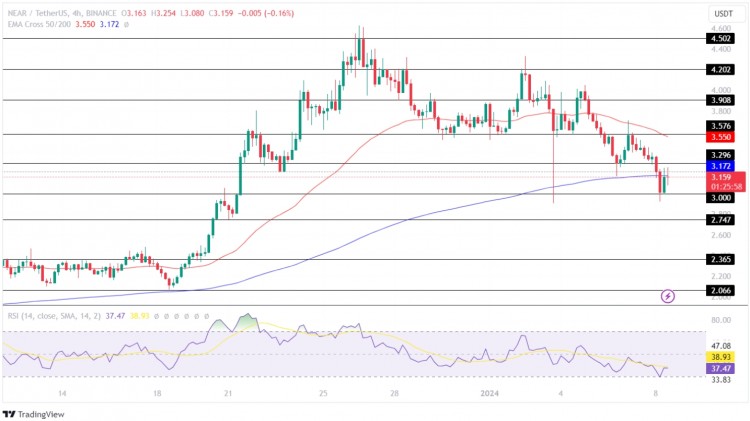Open the USDT currency selector
The image size is (750, 421).
721,12
